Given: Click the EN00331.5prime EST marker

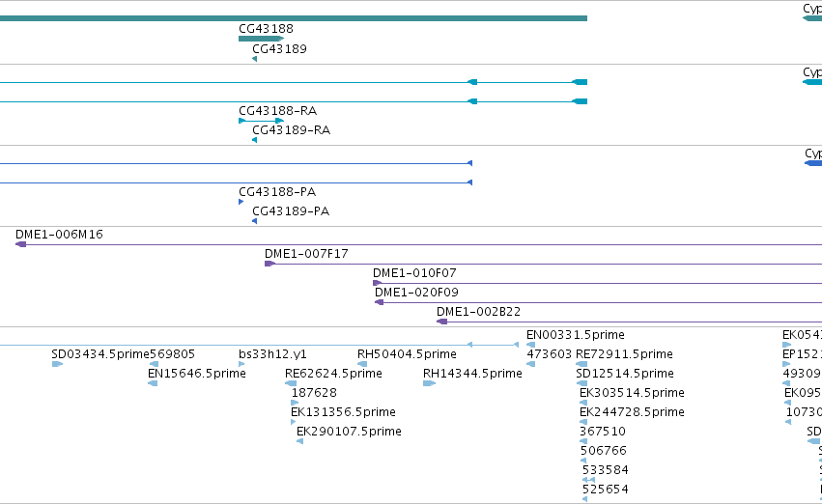Looking at the screenshot, I should tap(530, 345).
